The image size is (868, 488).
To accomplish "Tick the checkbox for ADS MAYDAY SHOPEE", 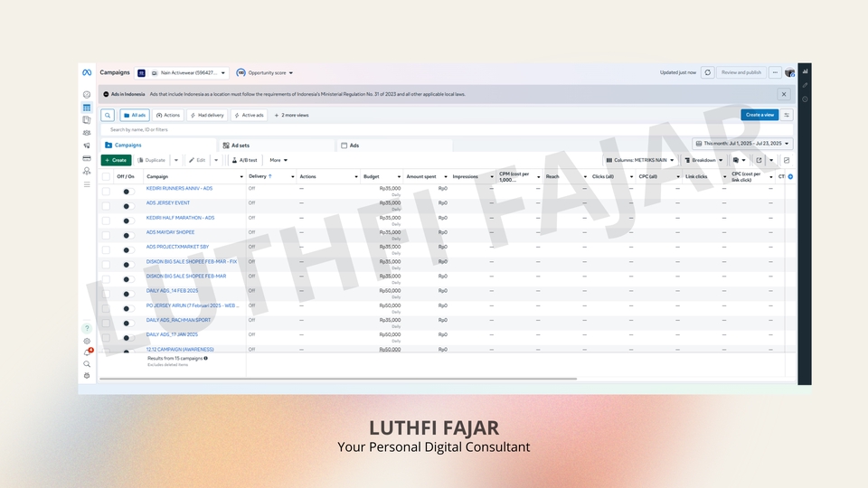I will click(106, 235).
